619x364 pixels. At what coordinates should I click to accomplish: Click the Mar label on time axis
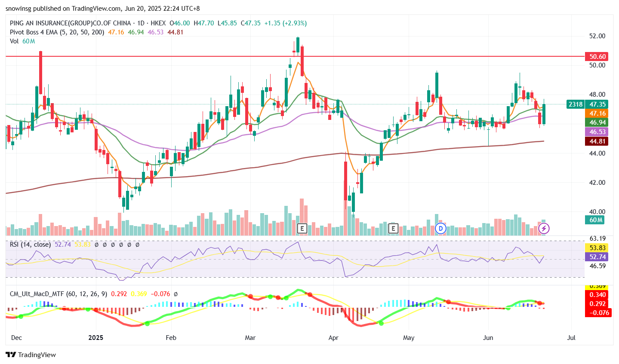click(x=250, y=338)
